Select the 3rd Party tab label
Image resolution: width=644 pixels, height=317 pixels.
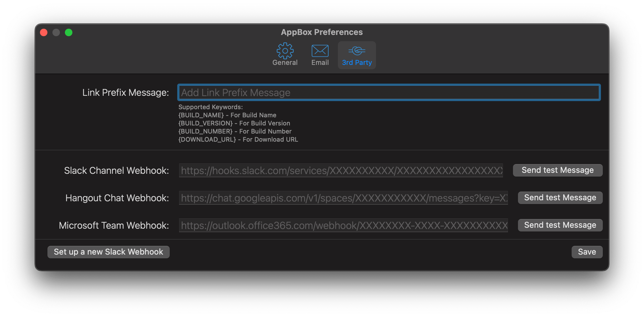[x=357, y=63]
